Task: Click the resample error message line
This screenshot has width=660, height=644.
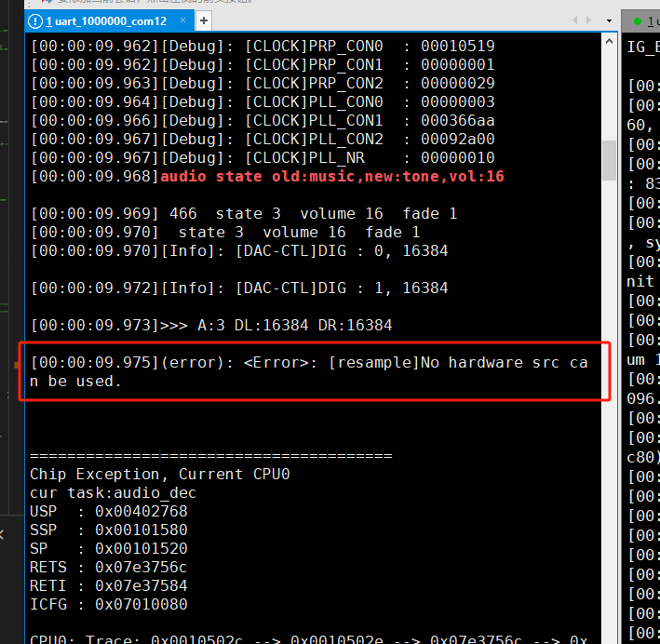Action: point(309,371)
